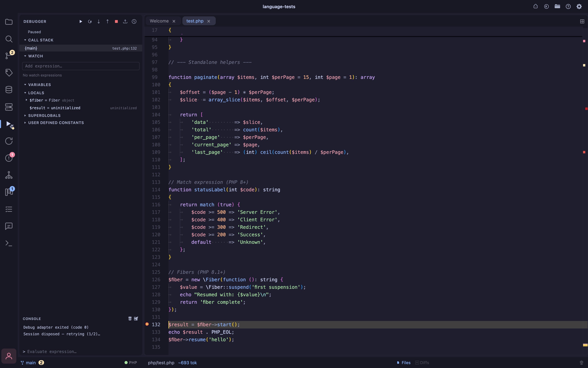The image size is (588, 368).
Task: Click the robot assistant icon in title bar
Action: pyautogui.click(x=536, y=7)
